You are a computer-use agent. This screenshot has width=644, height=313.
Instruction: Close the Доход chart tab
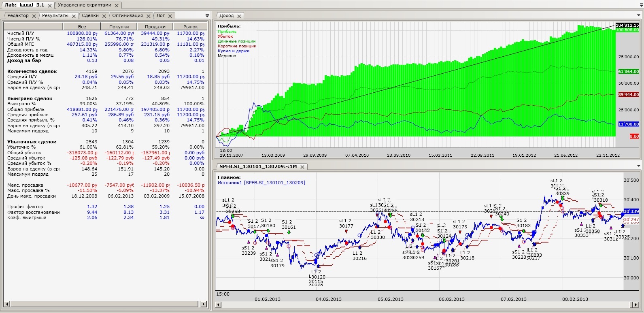[239, 16]
